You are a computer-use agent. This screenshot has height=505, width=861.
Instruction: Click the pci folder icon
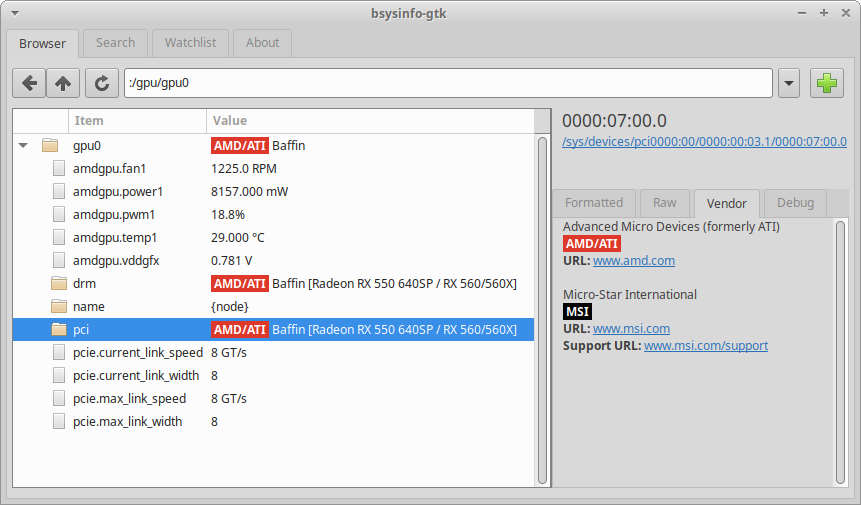click(59, 329)
